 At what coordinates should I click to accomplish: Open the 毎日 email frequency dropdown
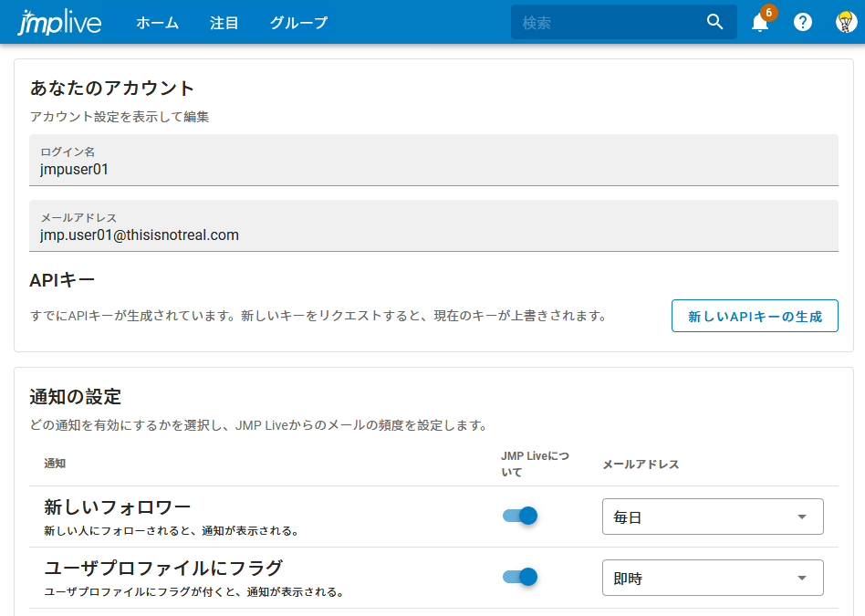pos(713,516)
